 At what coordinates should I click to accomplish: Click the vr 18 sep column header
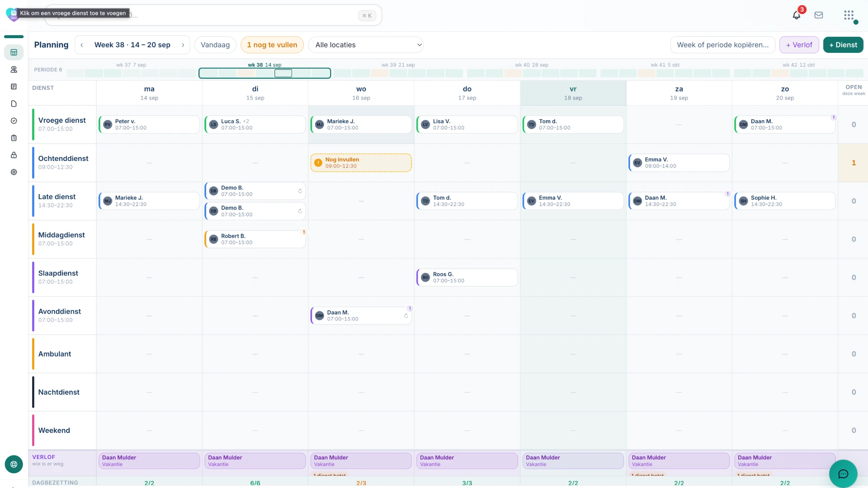(x=573, y=93)
